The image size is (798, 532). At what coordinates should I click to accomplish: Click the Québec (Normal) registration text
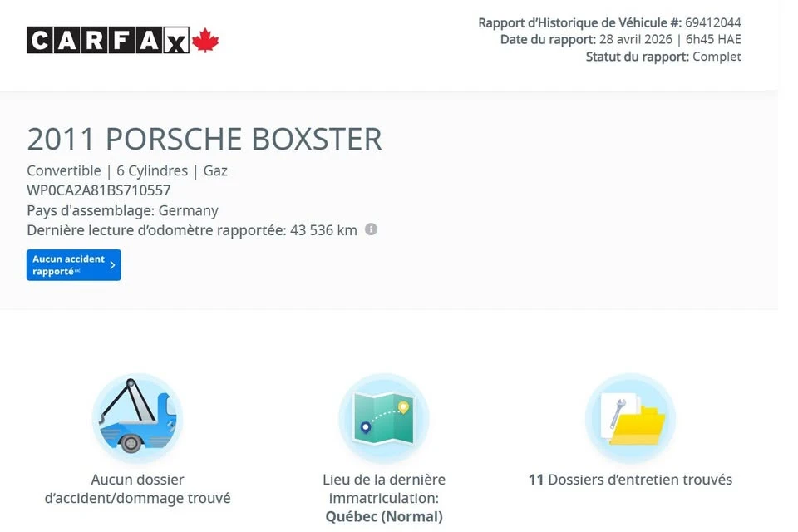(384, 517)
